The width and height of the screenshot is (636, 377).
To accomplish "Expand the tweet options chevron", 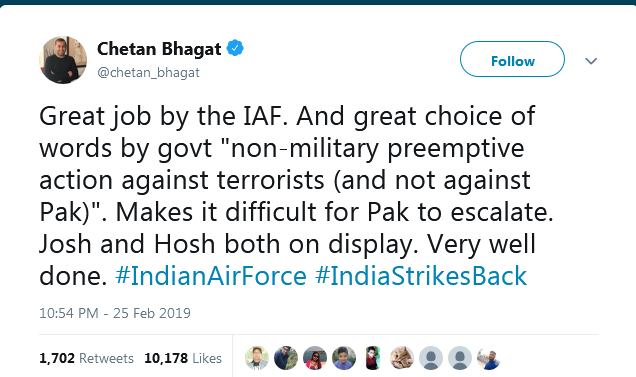I will click(x=591, y=61).
